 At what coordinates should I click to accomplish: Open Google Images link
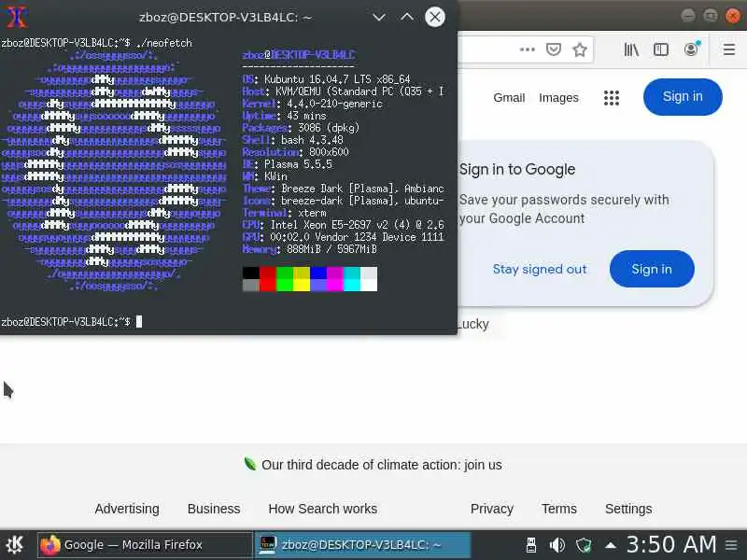point(558,98)
